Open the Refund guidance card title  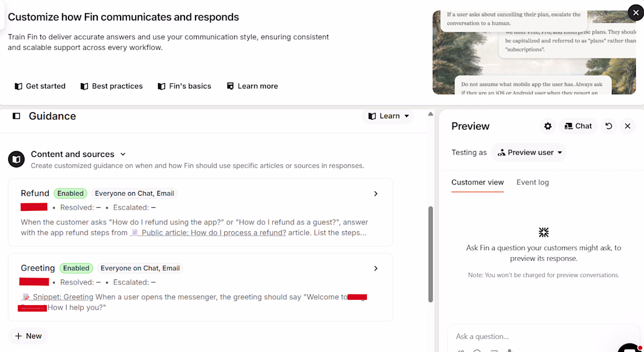[35, 193]
